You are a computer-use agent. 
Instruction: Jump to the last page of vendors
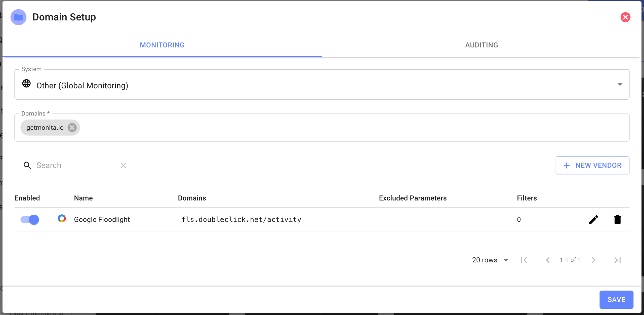coord(617,260)
